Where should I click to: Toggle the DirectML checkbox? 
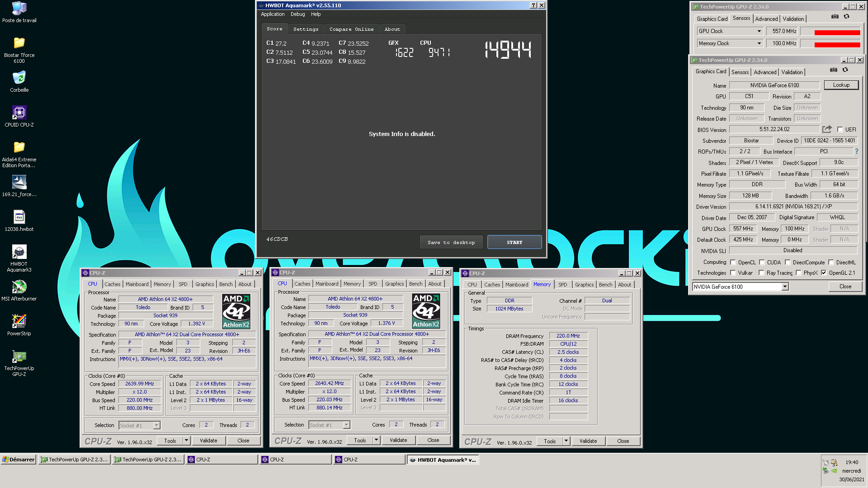831,263
